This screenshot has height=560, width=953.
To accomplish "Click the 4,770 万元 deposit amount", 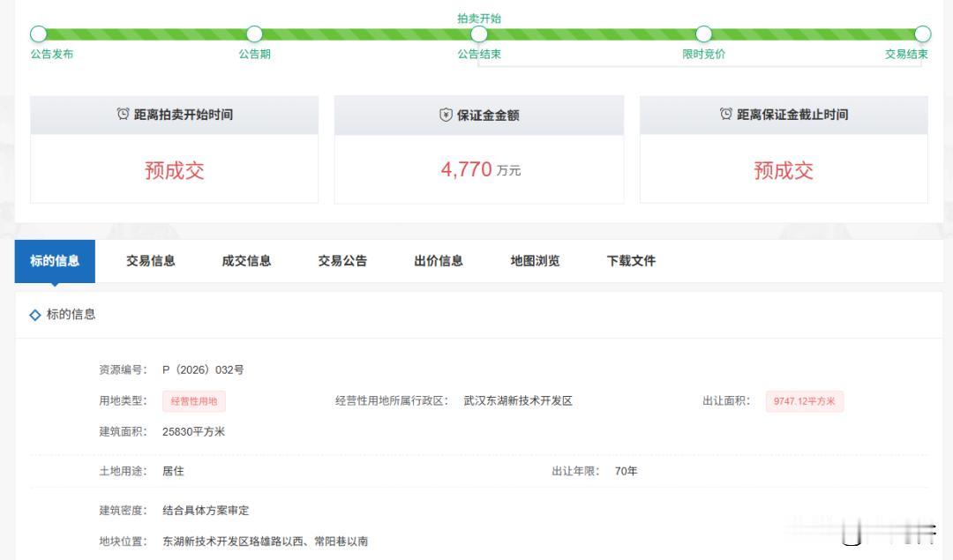I will 480,169.
